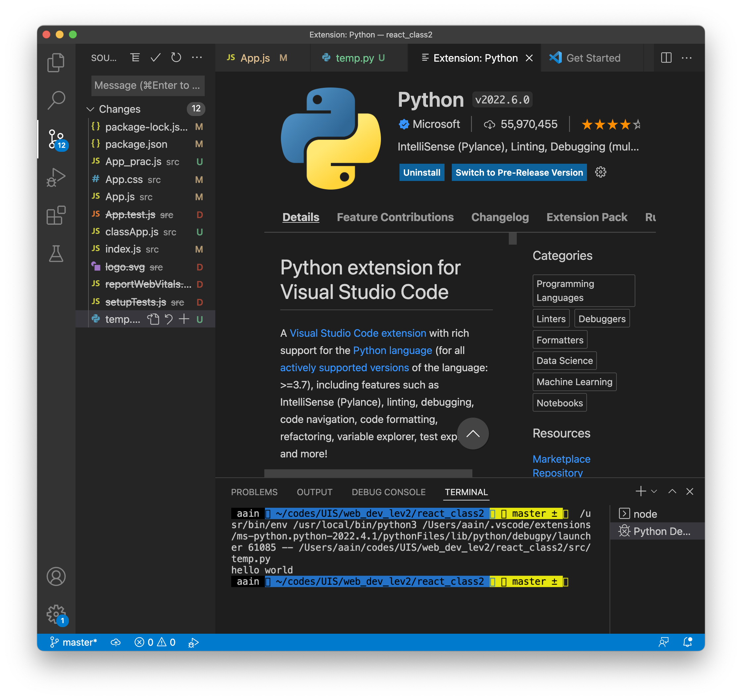The width and height of the screenshot is (742, 700).
Task: Select the Python Debug terminal entry
Action: tap(657, 531)
